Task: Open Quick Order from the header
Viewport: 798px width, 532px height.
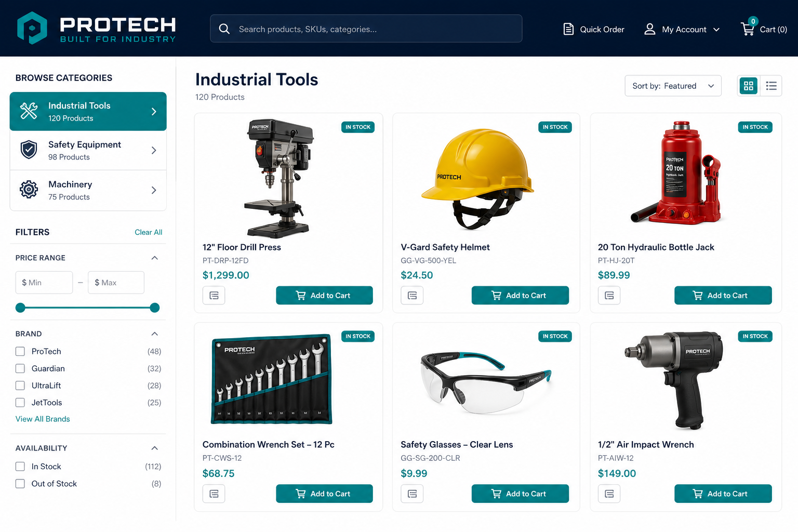Action: tap(594, 30)
